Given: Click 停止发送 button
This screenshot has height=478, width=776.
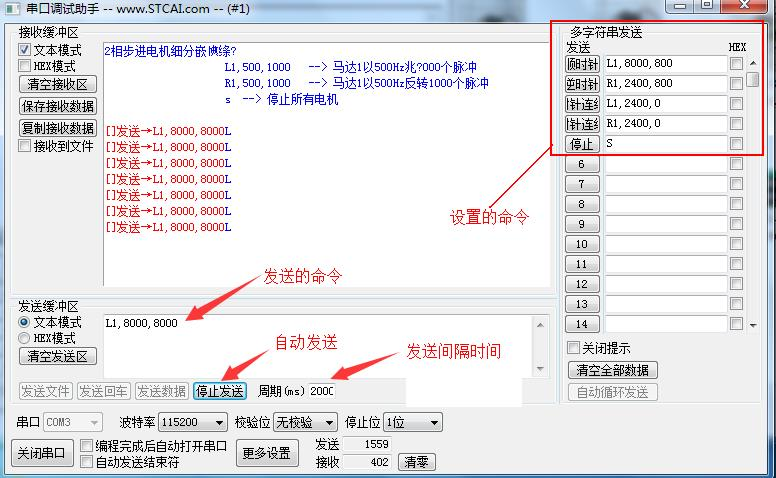Looking at the screenshot, I should click(220, 391).
